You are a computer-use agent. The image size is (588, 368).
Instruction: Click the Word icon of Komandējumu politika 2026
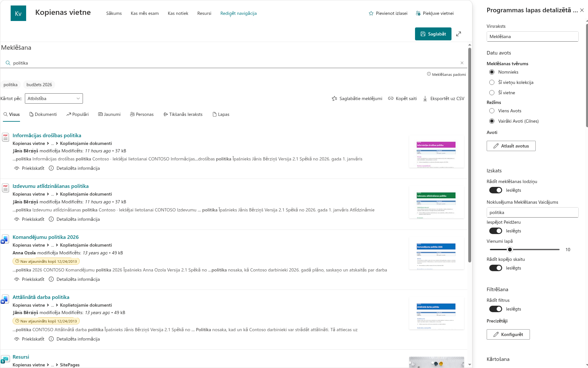5,239
